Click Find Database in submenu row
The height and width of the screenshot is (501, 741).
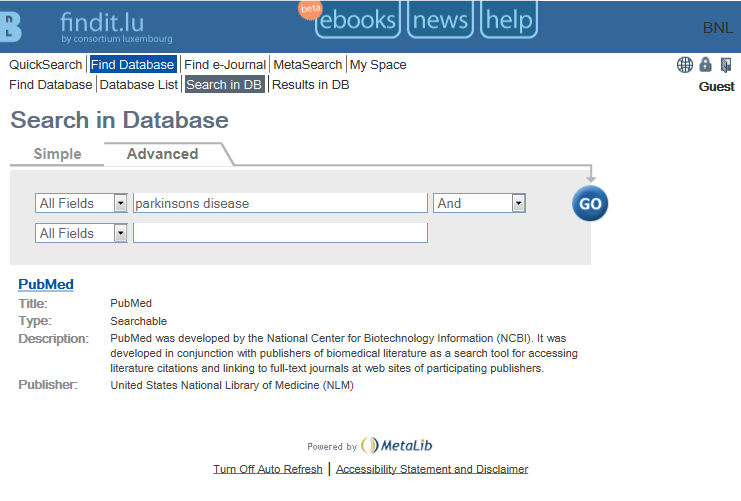point(51,85)
